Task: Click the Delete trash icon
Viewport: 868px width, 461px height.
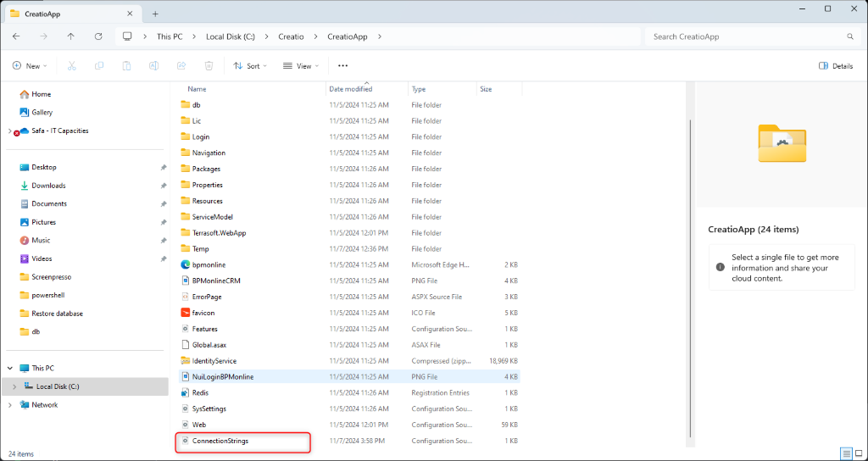Action: pyautogui.click(x=209, y=66)
